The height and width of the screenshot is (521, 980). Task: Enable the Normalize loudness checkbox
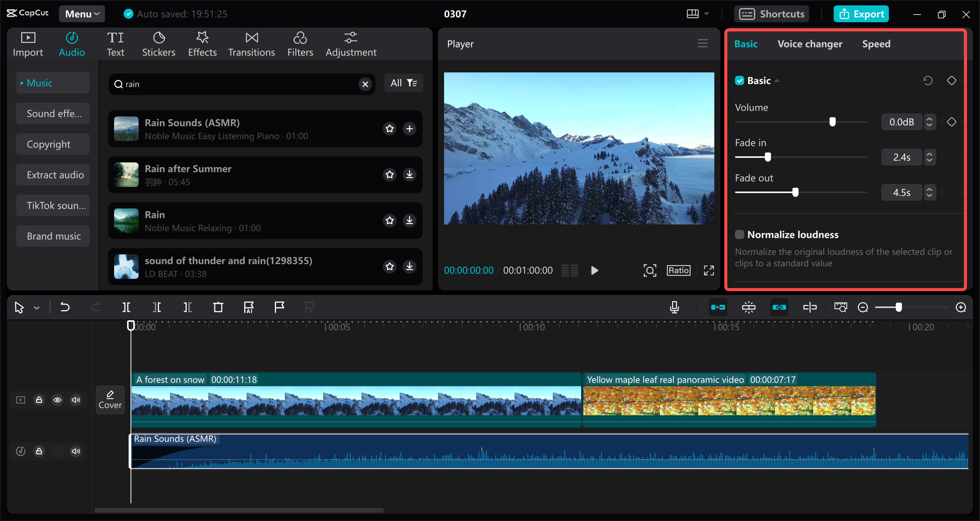(740, 234)
